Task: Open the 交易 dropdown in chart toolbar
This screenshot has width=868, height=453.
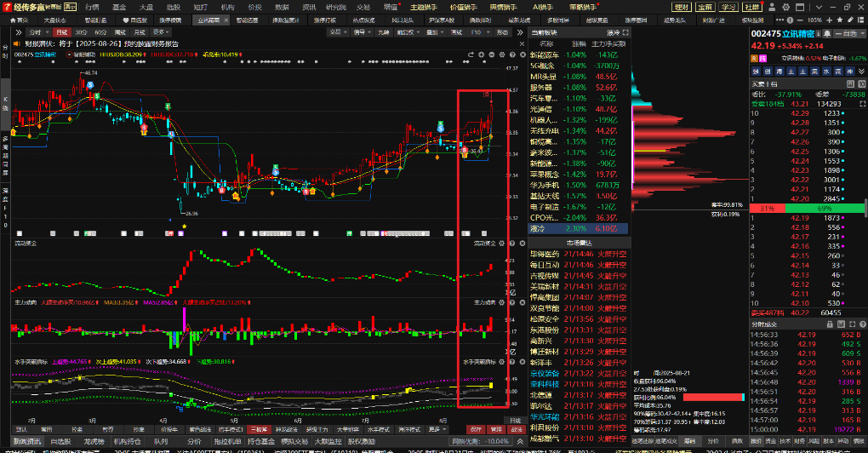Action: click(337, 32)
